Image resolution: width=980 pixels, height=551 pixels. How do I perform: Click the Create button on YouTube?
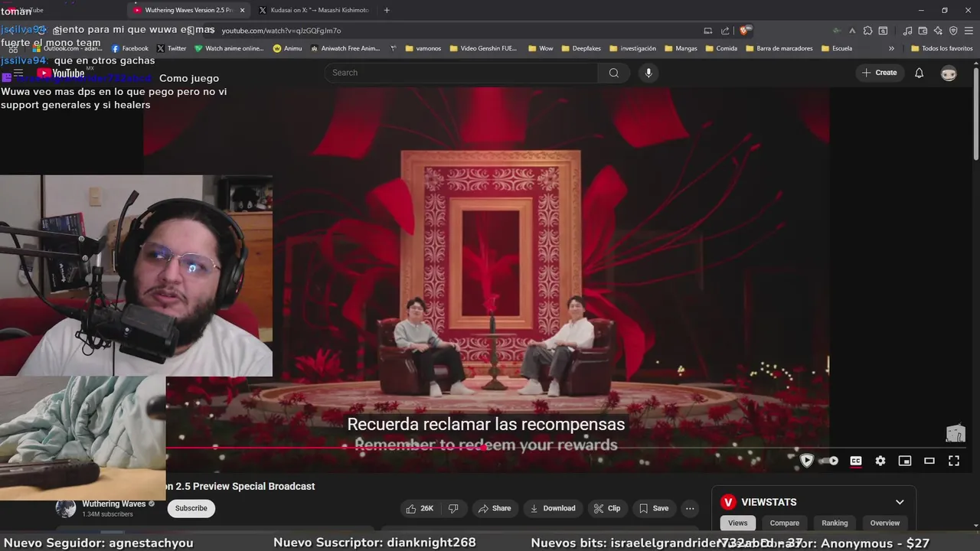pos(879,73)
